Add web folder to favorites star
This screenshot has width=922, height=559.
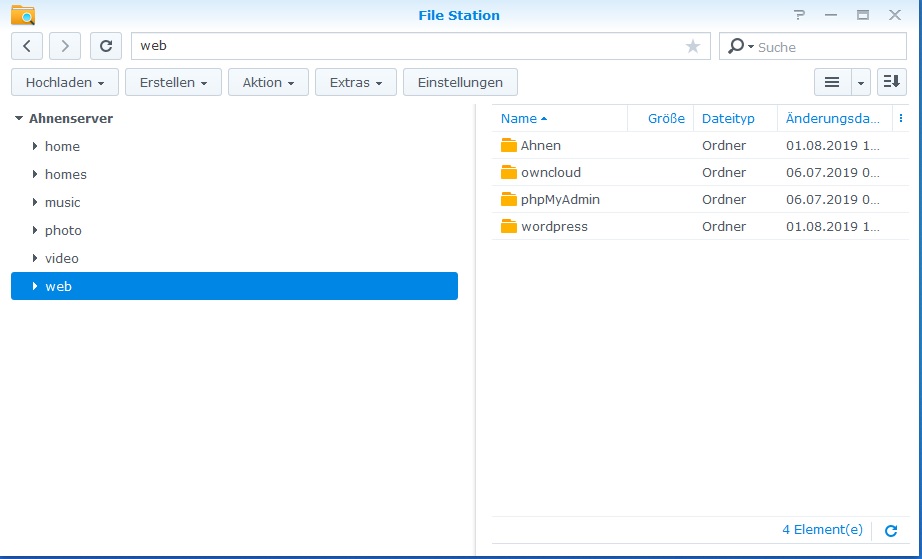[x=693, y=46]
